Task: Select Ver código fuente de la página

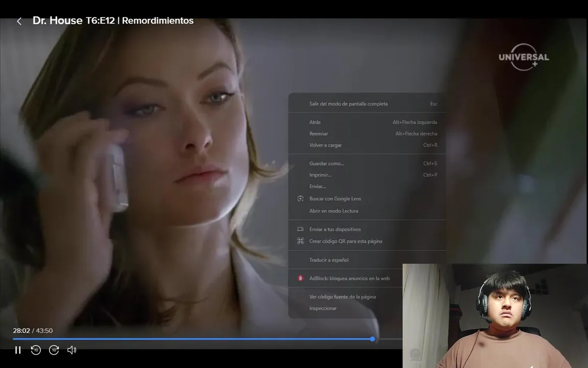Action: tap(346, 296)
